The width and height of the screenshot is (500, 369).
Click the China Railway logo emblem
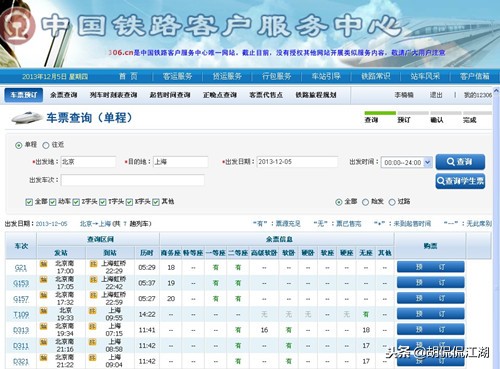pyautogui.click(x=17, y=27)
